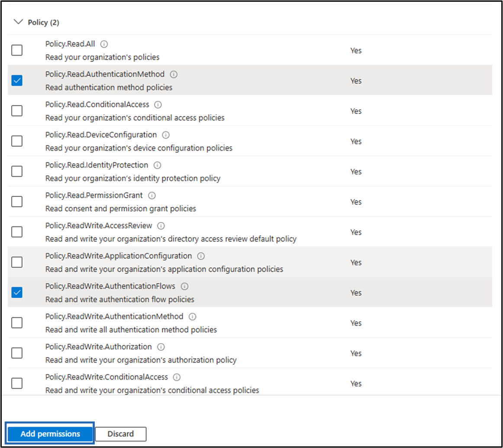
Task: Check the Policy.ReadWrite.AuthenticationMethod checkbox
Action: [17, 322]
